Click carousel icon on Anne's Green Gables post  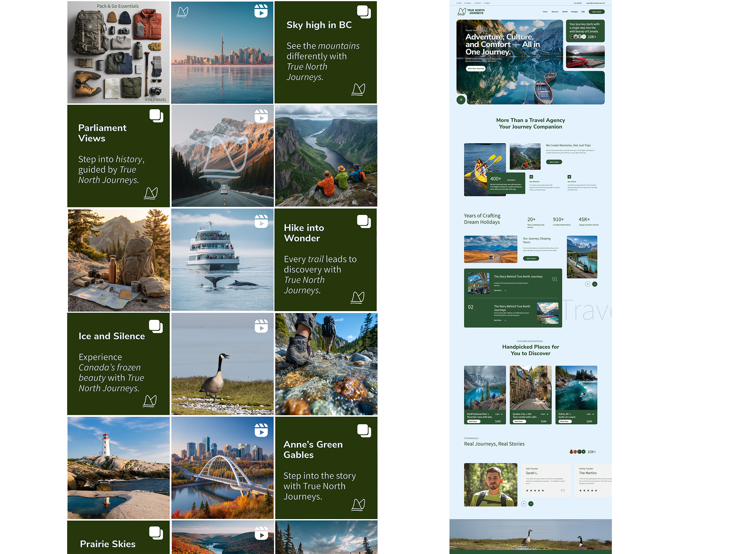click(x=364, y=431)
